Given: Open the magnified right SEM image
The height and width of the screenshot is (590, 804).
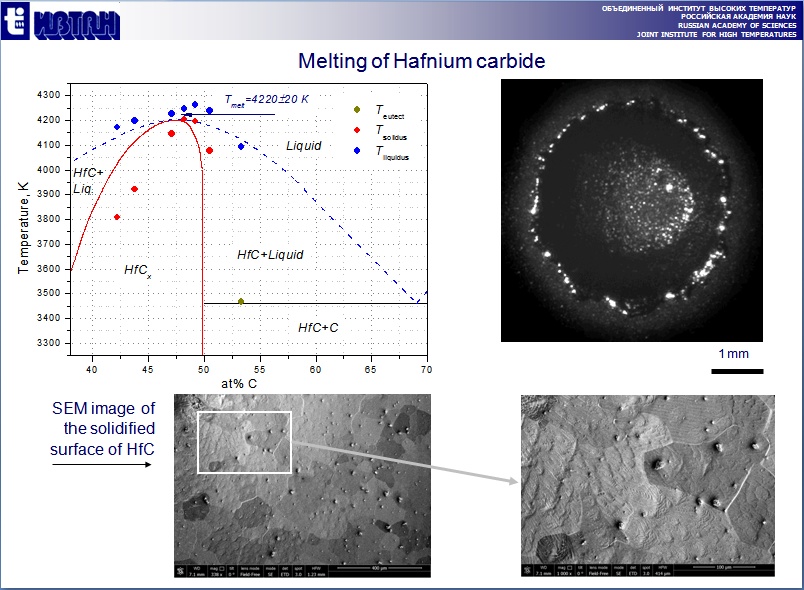Looking at the screenshot, I should point(650,485).
